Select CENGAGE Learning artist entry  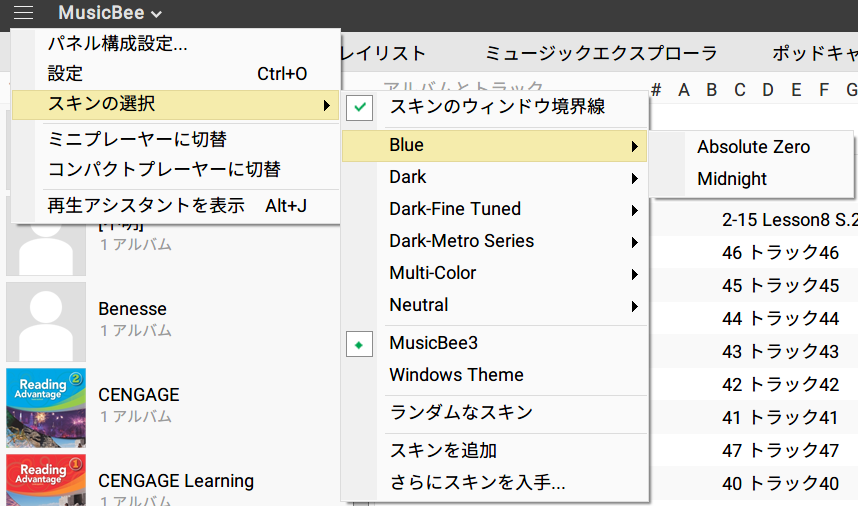click(176, 481)
